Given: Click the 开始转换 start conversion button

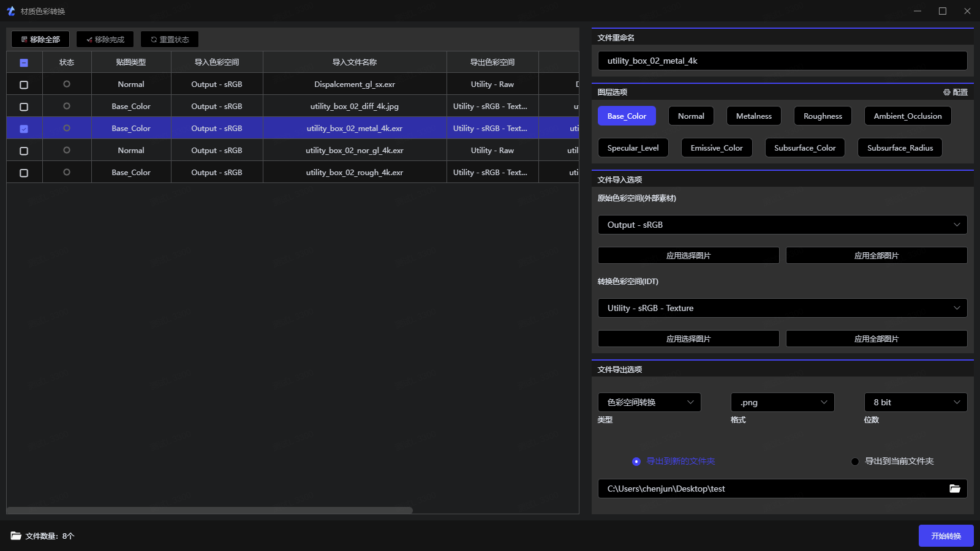Looking at the screenshot, I should coord(946,536).
